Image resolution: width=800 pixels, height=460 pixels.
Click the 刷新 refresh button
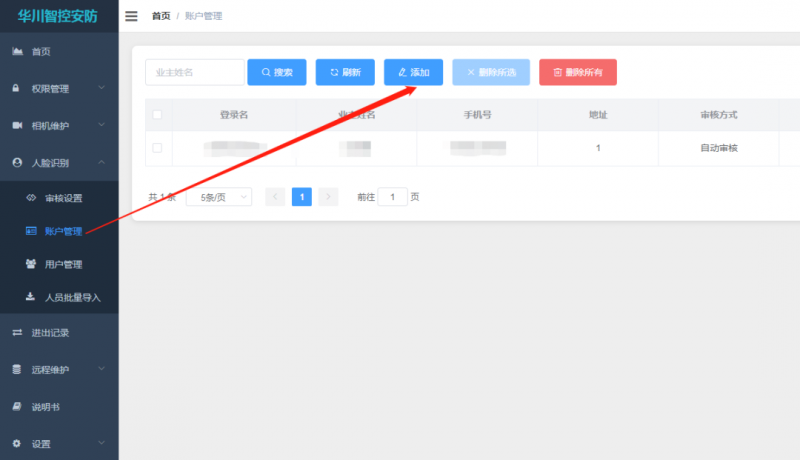[345, 72]
